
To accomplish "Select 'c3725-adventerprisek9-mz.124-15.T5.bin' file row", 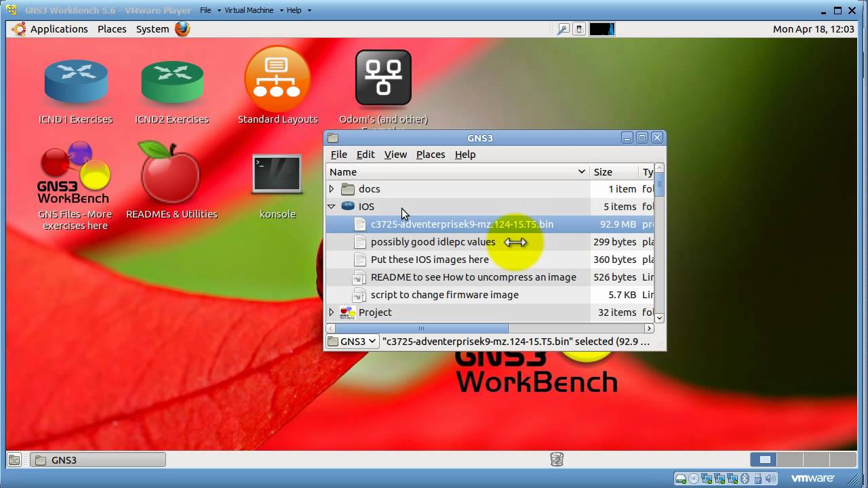I will click(490, 224).
